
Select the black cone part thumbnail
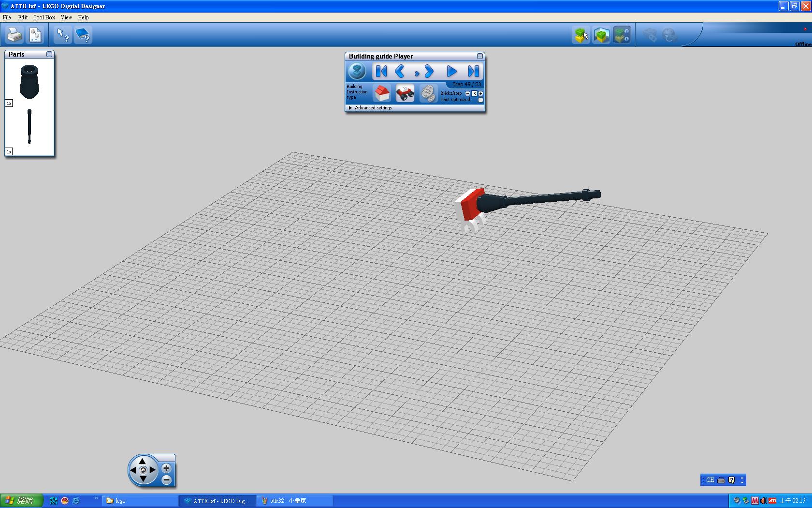29,82
